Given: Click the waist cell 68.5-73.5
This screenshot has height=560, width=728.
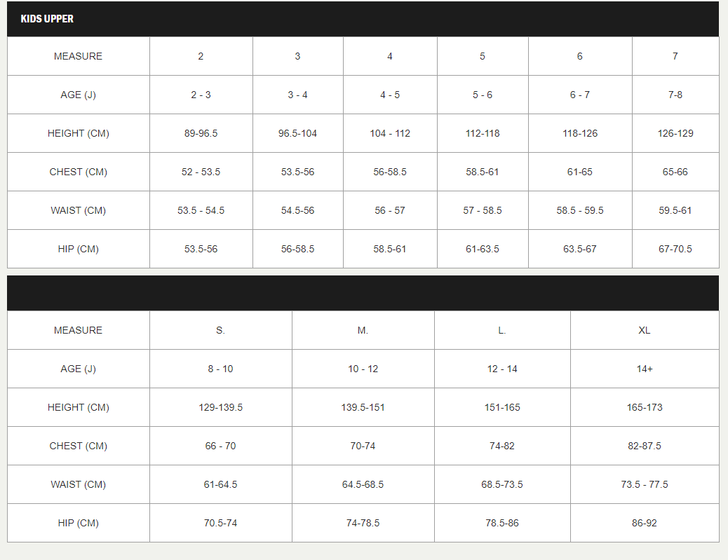Looking at the screenshot, I should pyautogui.click(x=501, y=484).
